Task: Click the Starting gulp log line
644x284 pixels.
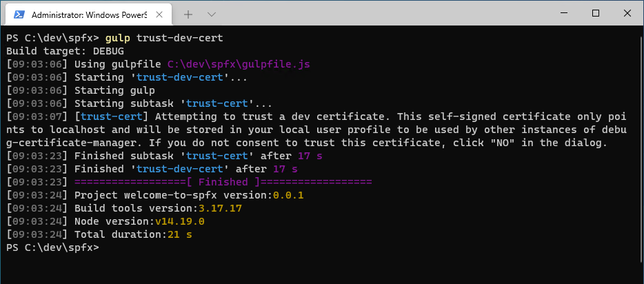Action: (x=114, y=90)
